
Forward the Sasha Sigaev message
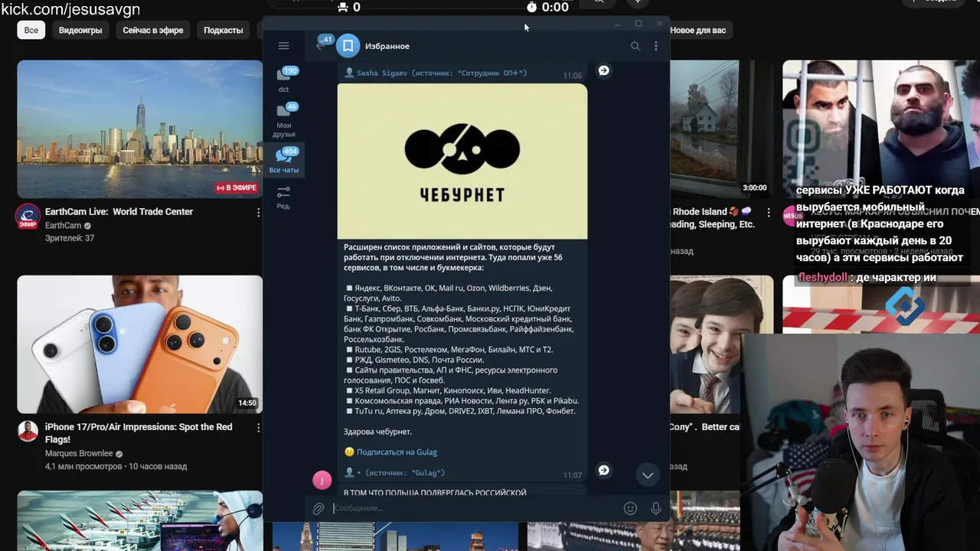coord(604,70)
